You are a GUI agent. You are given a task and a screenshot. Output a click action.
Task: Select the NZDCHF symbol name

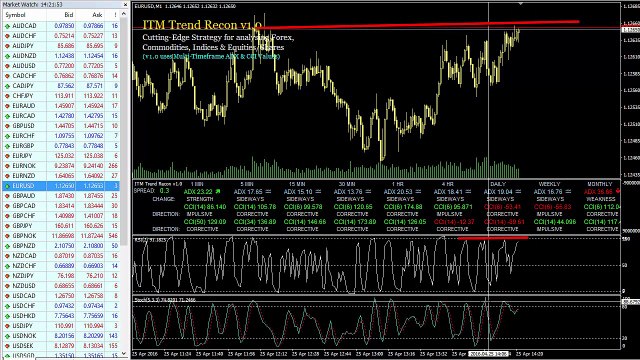point(24,266)
